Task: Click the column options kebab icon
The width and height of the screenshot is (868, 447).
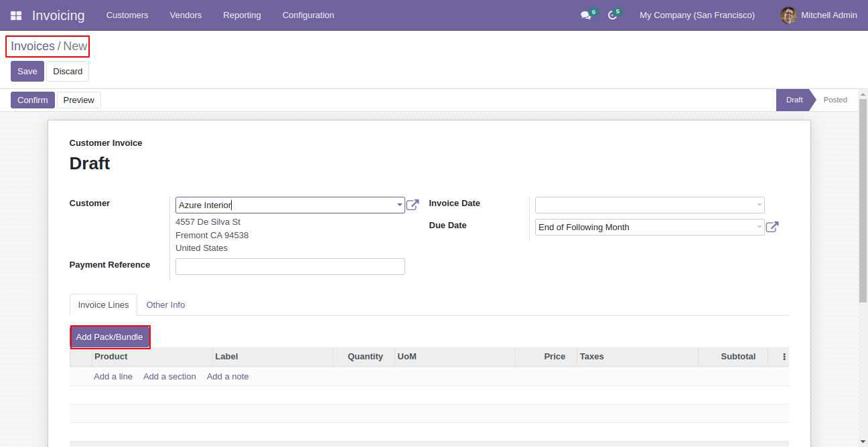Action: point(784,357)
